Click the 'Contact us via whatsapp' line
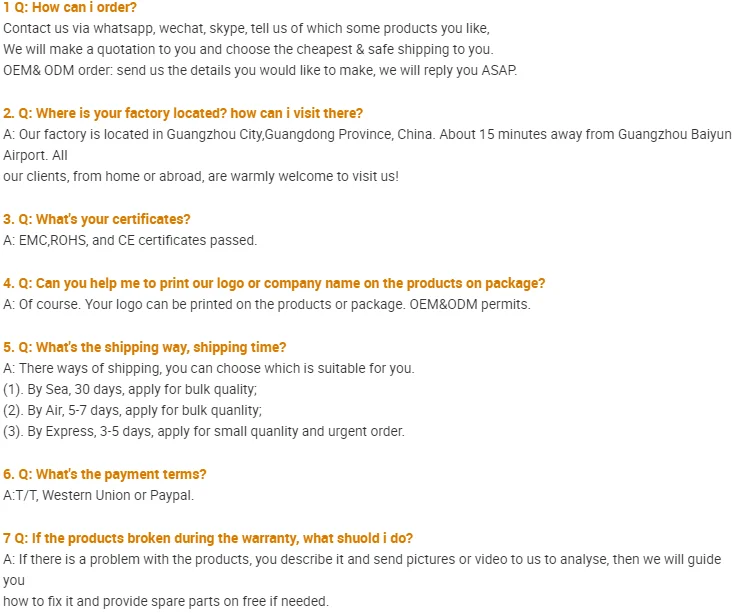749x613 pixels. [x=246, y=29]
